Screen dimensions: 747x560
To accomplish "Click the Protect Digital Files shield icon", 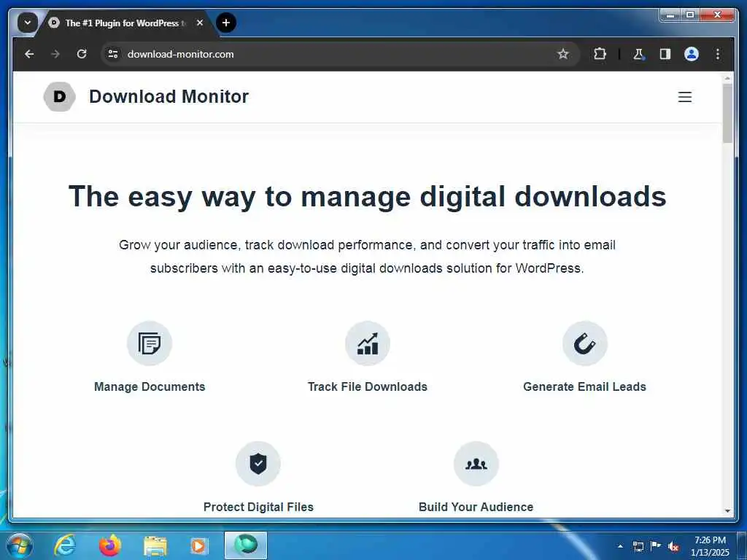I will [x=258, y=464].
